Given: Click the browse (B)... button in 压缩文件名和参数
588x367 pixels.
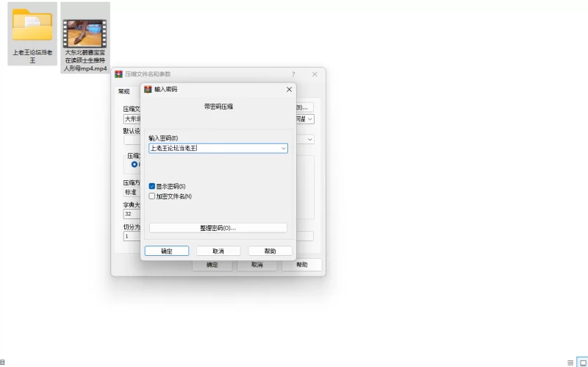Looking at the screenshot, I should [304, 107].
